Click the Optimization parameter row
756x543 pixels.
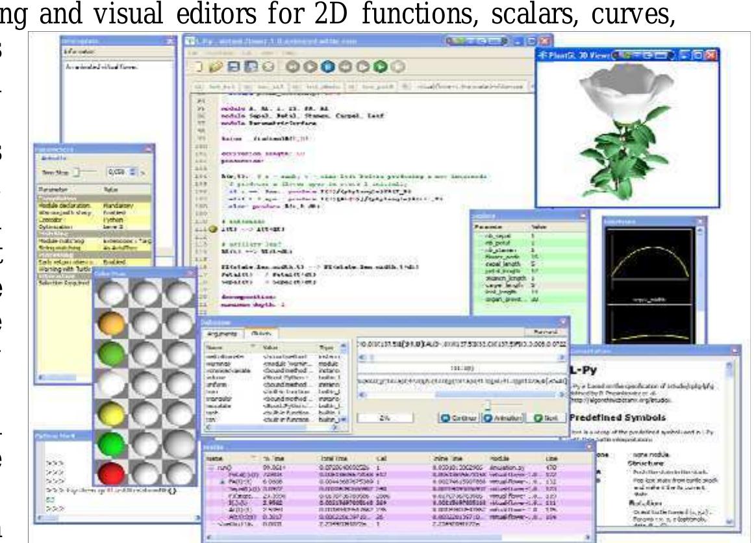95,227
